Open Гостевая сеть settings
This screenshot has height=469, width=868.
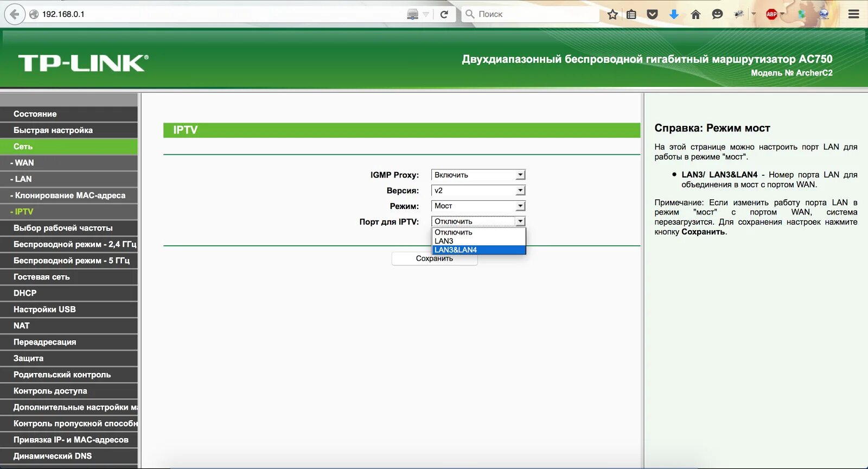click(x=69, y=277)
